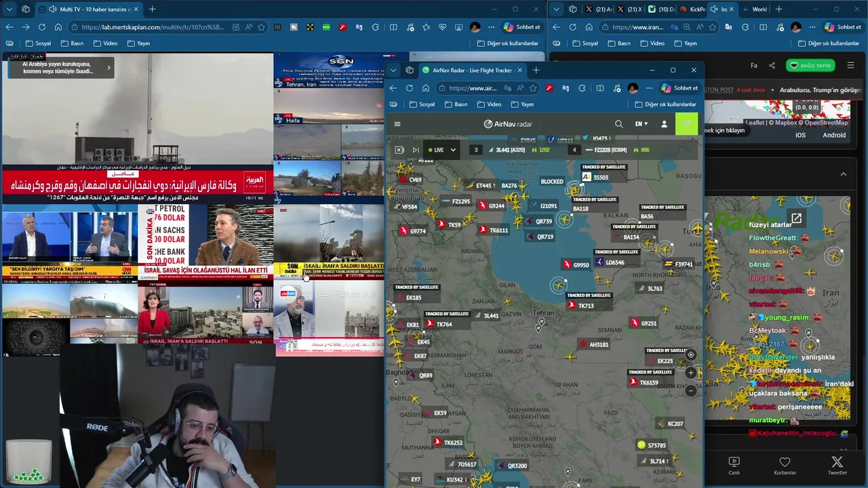The image size is (868, 488).
Task: Mute the Ira tab via its speaker icon
Action: coord(713,9)
